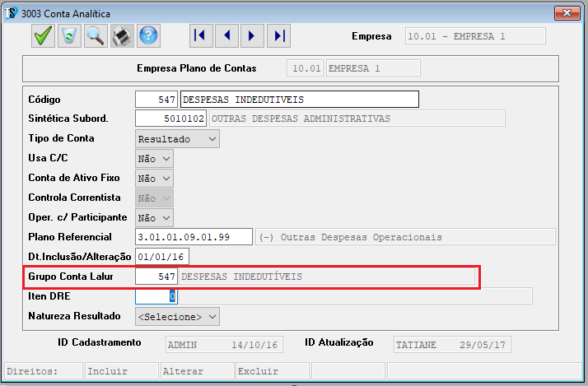588x386 pixels.
Task: Click ID Atualização field TATIANE 29/05/17
Action: (x=452, y=344)
